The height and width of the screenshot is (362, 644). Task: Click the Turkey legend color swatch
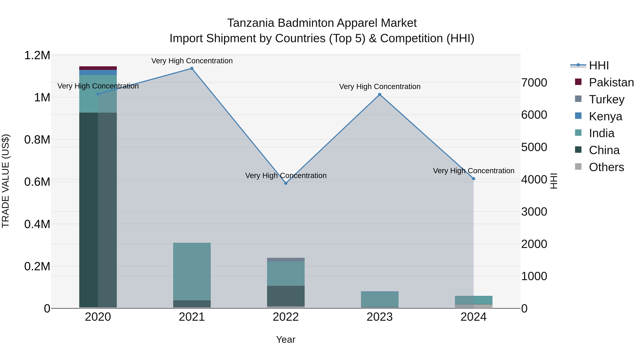pos(578,99)
